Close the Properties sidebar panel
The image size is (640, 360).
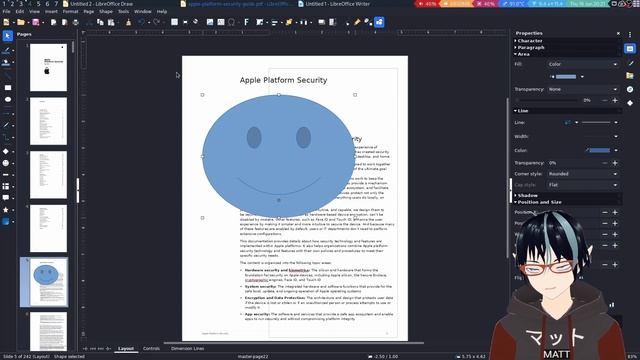(x=618, y=33)
